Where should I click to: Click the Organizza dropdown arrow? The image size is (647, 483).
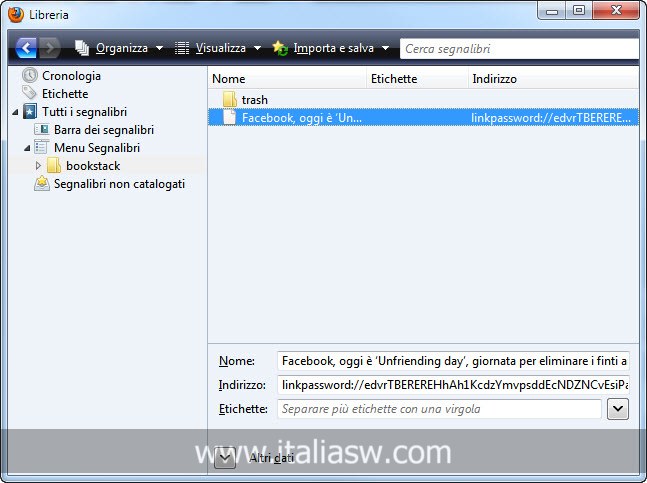[x=159, y=48]
